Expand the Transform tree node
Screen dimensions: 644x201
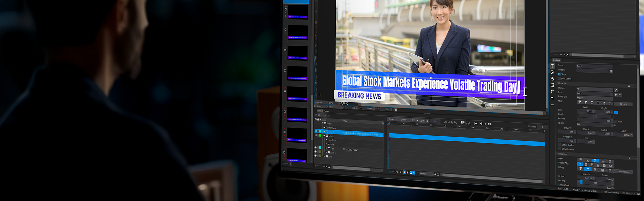click(326, 140)
